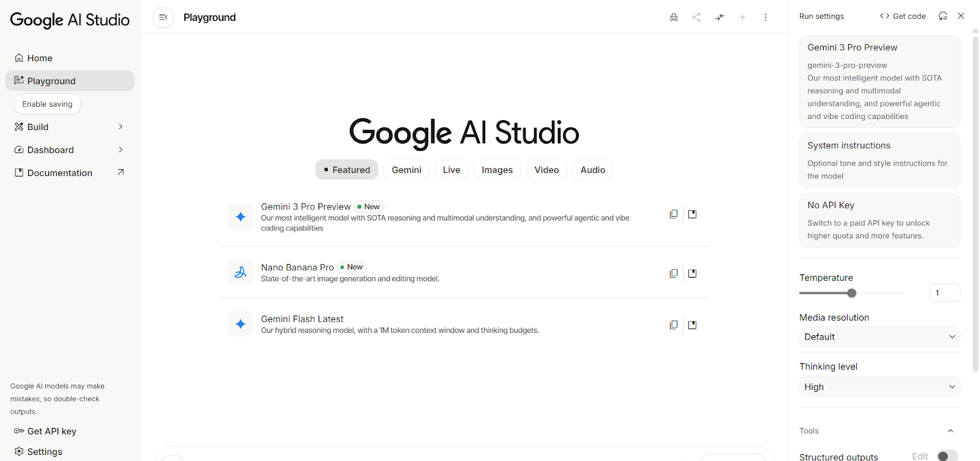Switch to the Images tab
The width and height of the screenshot is (980, 461).
497,170
